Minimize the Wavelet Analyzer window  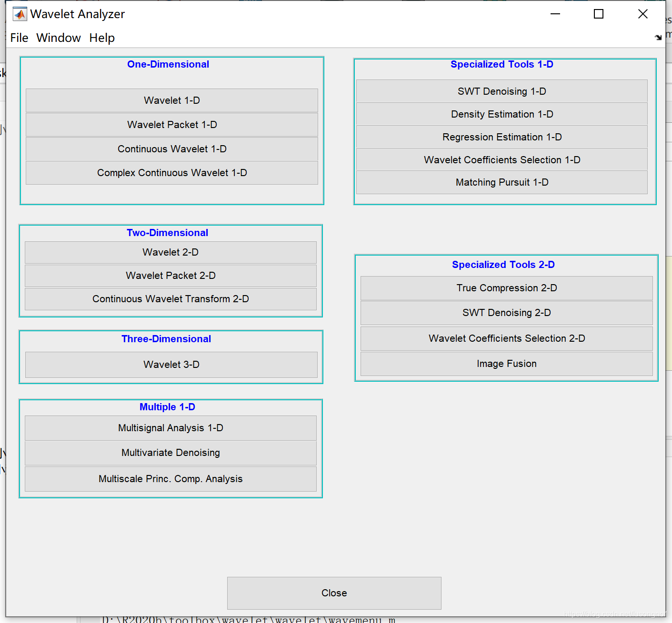555,14
